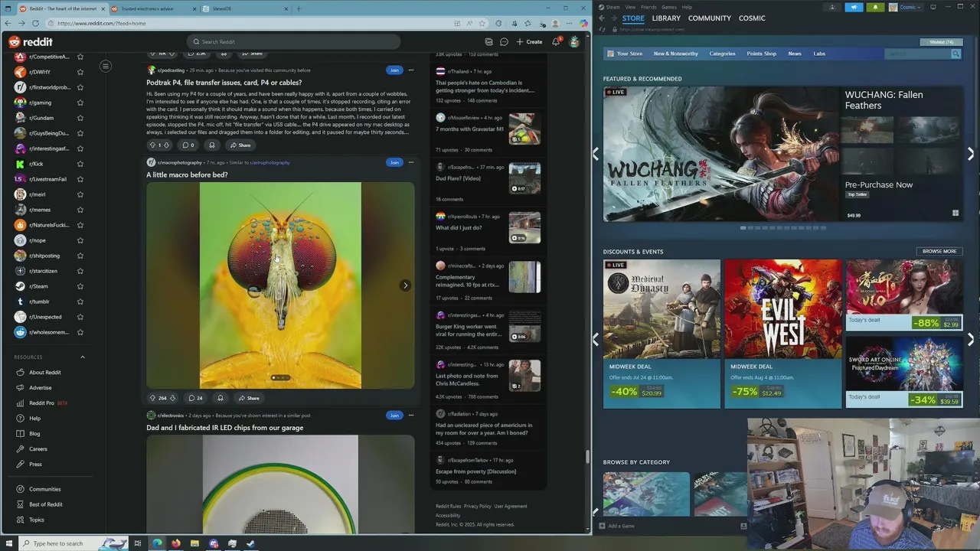Open comments on the Podtrak P4 post
Image resolution: width=980 pixels, height=551 pixels.
point(188,145)
